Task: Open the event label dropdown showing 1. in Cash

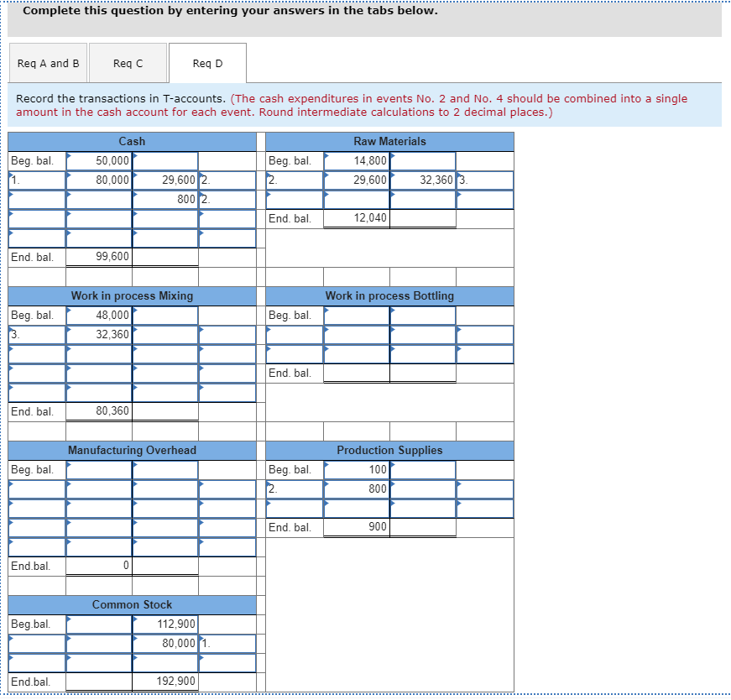Action: tap(37, 180)
